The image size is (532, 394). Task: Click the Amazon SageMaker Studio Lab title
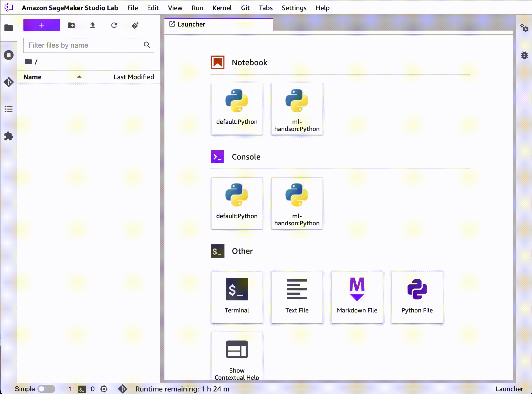tap(70, 8)
